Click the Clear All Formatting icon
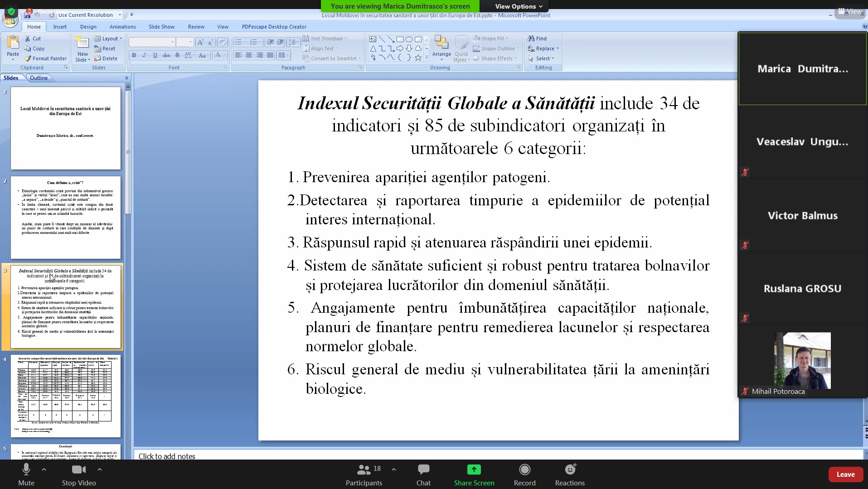The width and height of the screenshot is (868, 489). tap(222, 42)
